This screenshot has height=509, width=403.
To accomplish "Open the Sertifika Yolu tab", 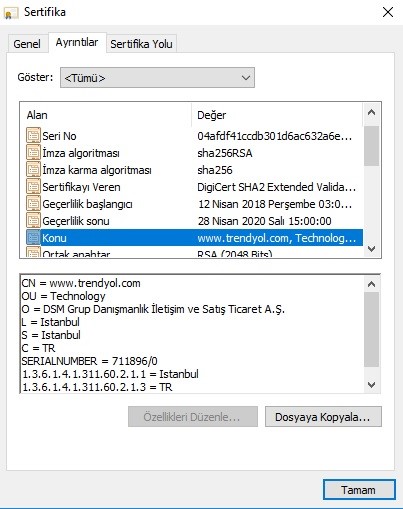I will tap(141, 44).
